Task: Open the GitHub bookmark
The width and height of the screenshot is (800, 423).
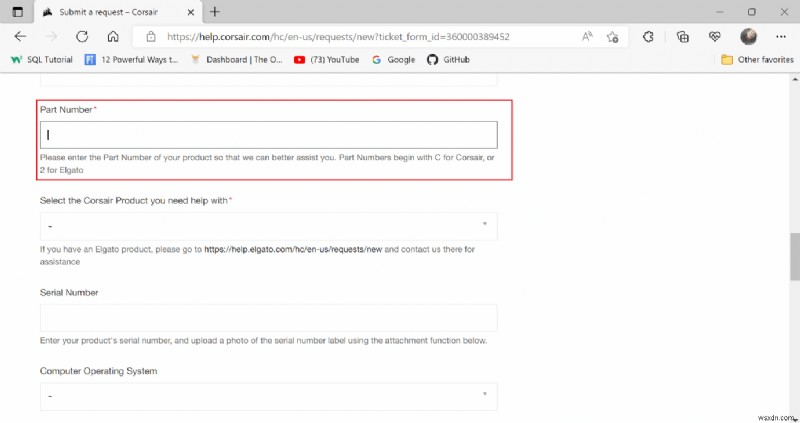Action: [x=448, y=60]
